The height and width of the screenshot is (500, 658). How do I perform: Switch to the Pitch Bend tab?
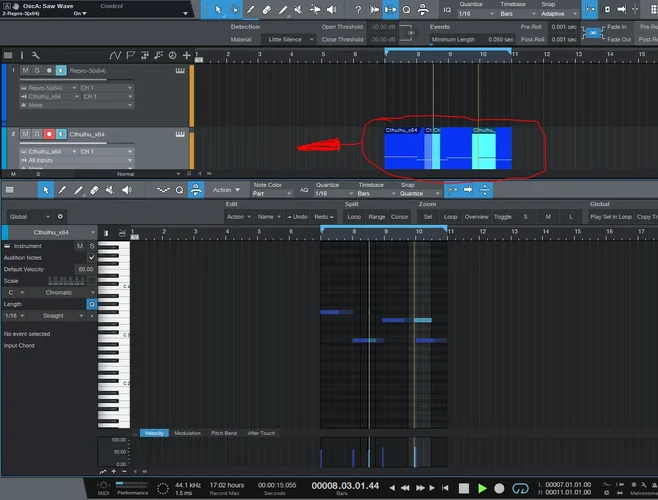[x=222, y=433]
